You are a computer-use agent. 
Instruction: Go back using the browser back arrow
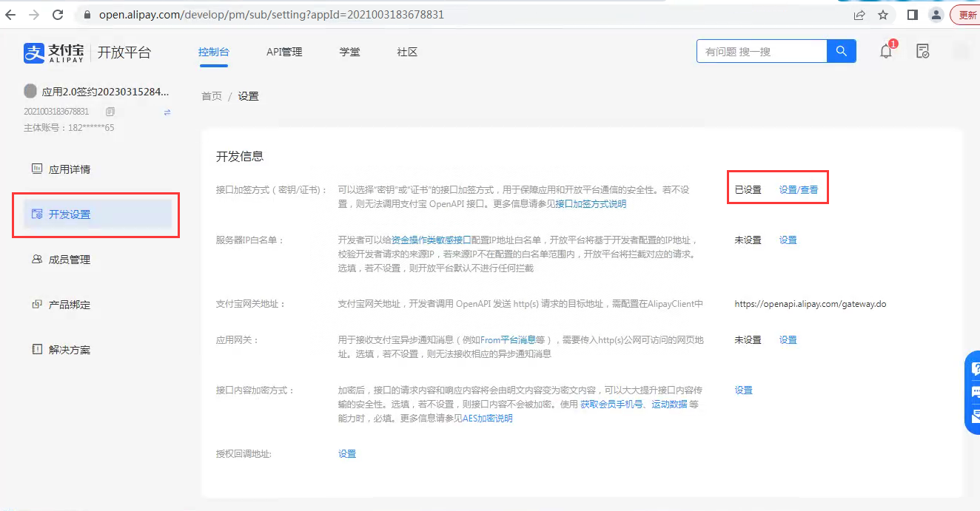[11, 15]
